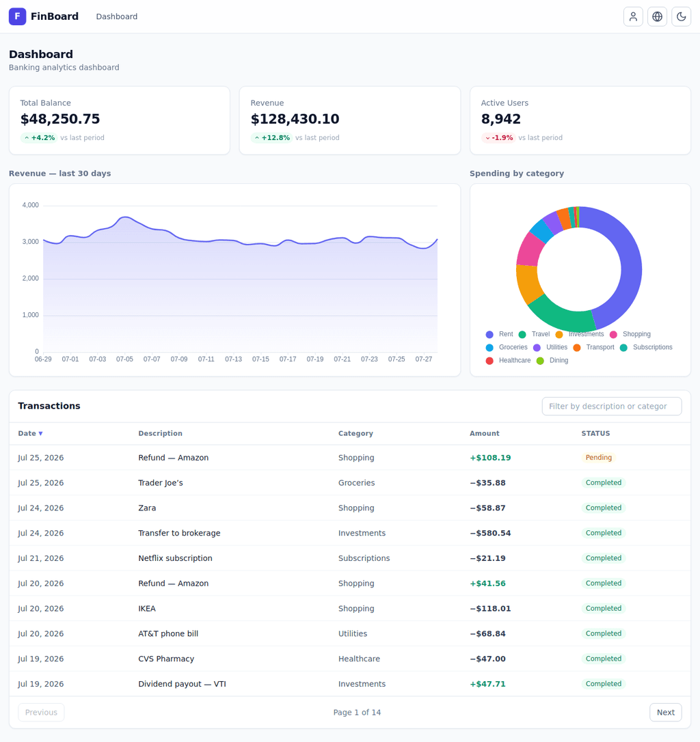
Task: Select the Trader Joe's transaction row
Action: pyautogui.click(x=349, y=482)
